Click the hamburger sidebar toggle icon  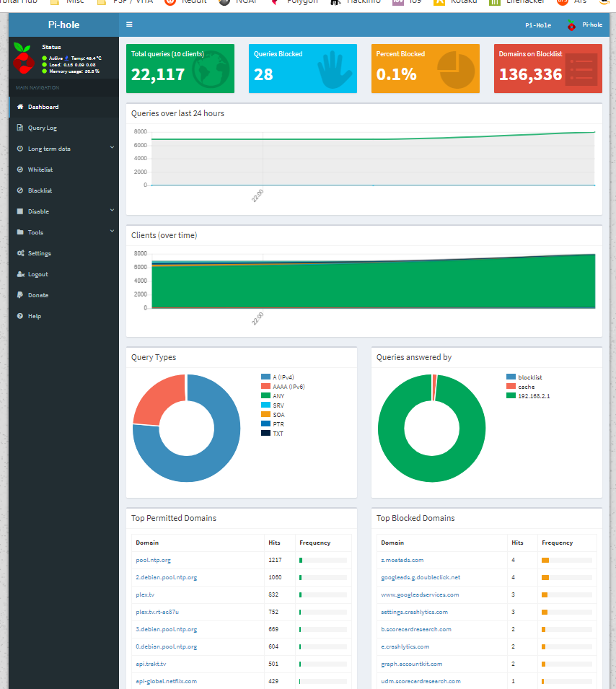click(129, 25)
